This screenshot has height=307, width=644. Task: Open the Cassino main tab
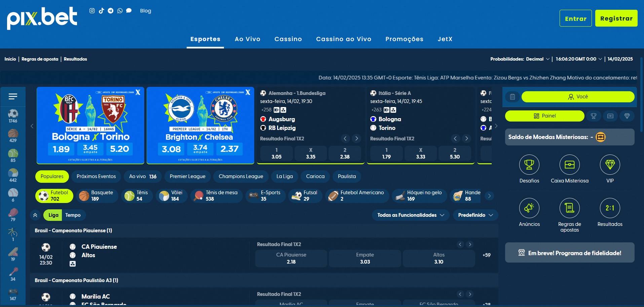288,39
